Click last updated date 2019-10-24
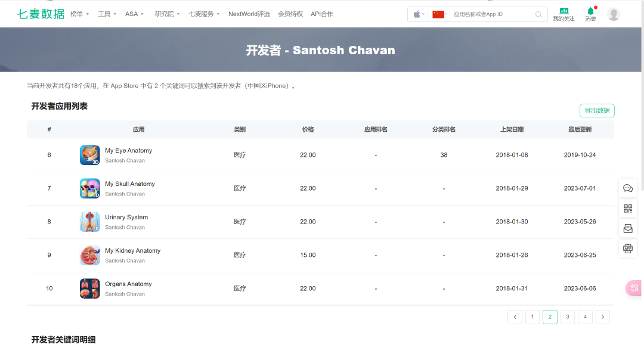Viewport: 644px width, 354px height. pos(580,155)
